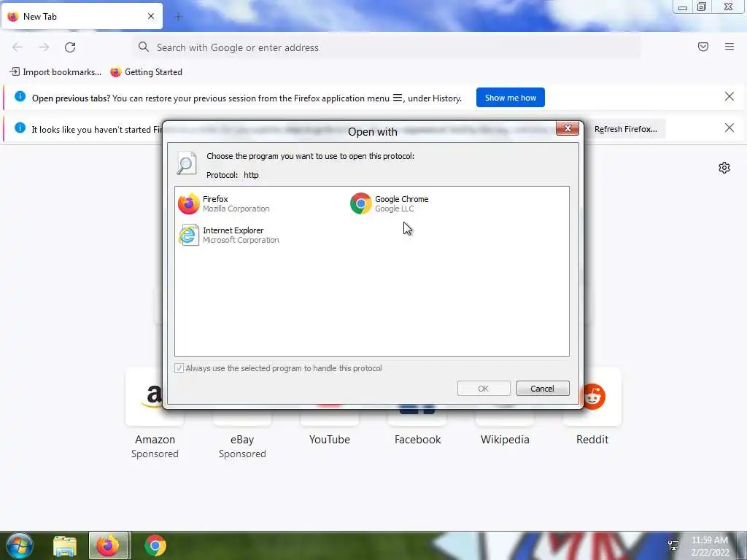Open the Import bookmarks item
The height and width of the screenshot is (560, 747).
[x=55, y=72]
